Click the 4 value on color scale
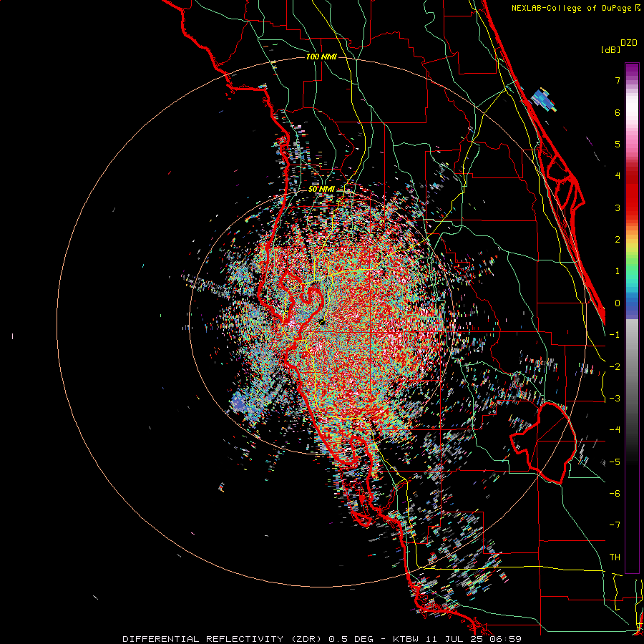Viewport: 644px width, 644px height. click(x=618, y=176)
